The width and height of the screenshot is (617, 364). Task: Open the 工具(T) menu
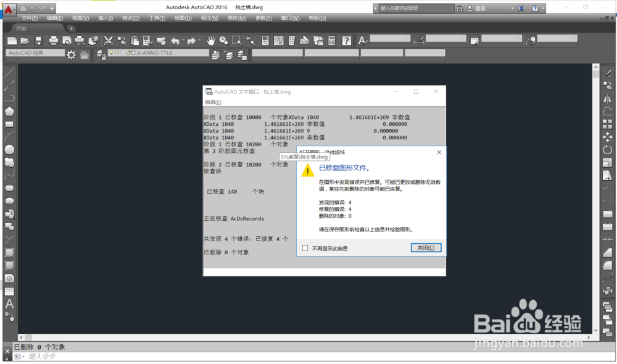157,18
